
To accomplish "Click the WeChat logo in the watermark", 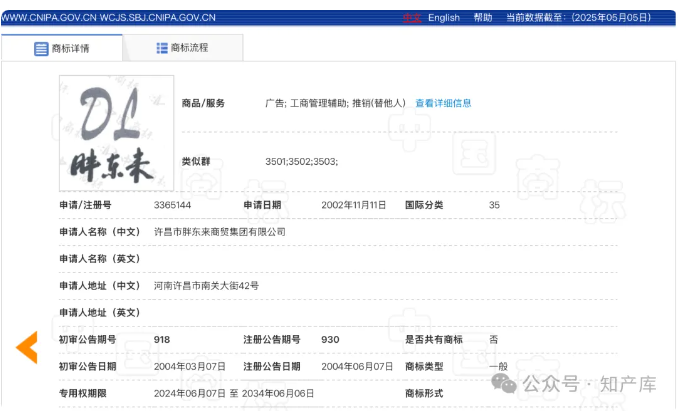I will [x=508, y=383].
